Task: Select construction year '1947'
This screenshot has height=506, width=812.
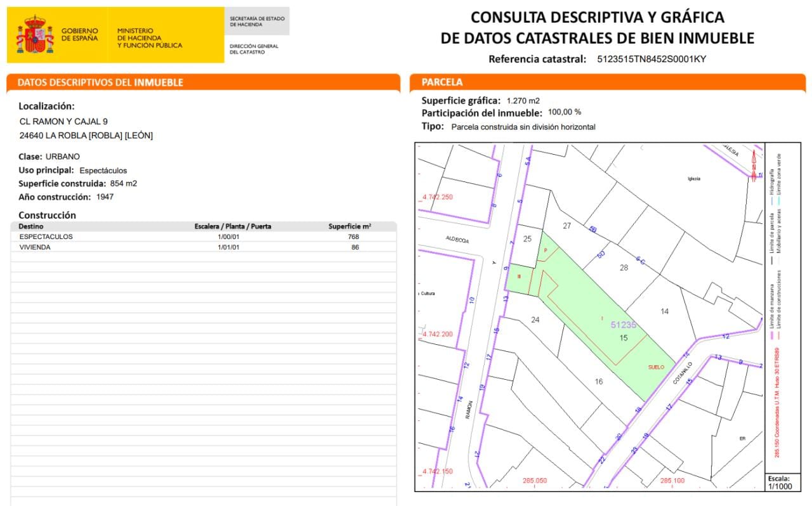Action: click(105, 197)
